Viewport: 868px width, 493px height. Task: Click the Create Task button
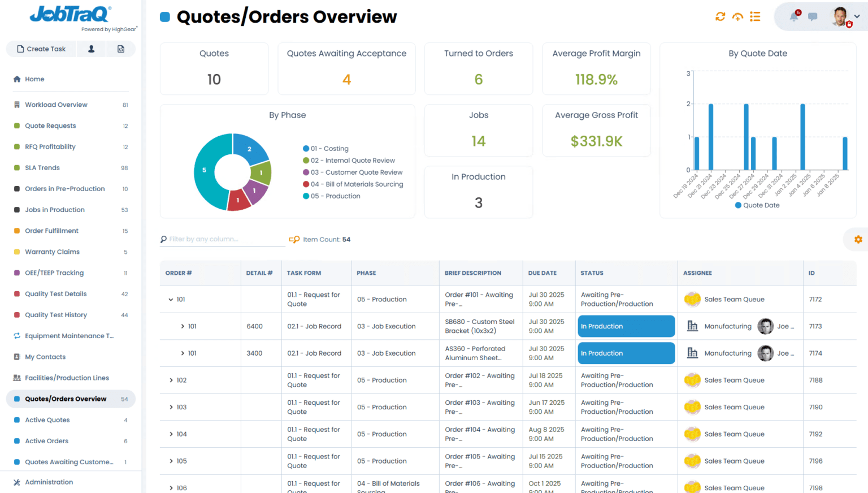coord(41,49)
